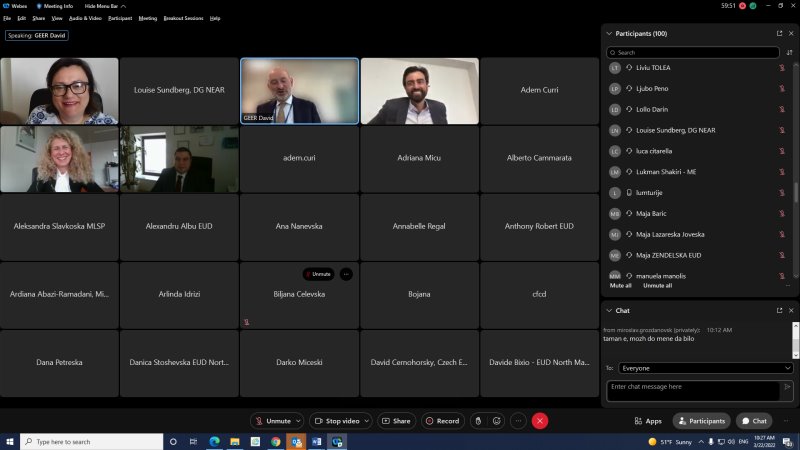Click the participant sort icon
Viewport: 800px width, 450px height.
click(789, 53)
